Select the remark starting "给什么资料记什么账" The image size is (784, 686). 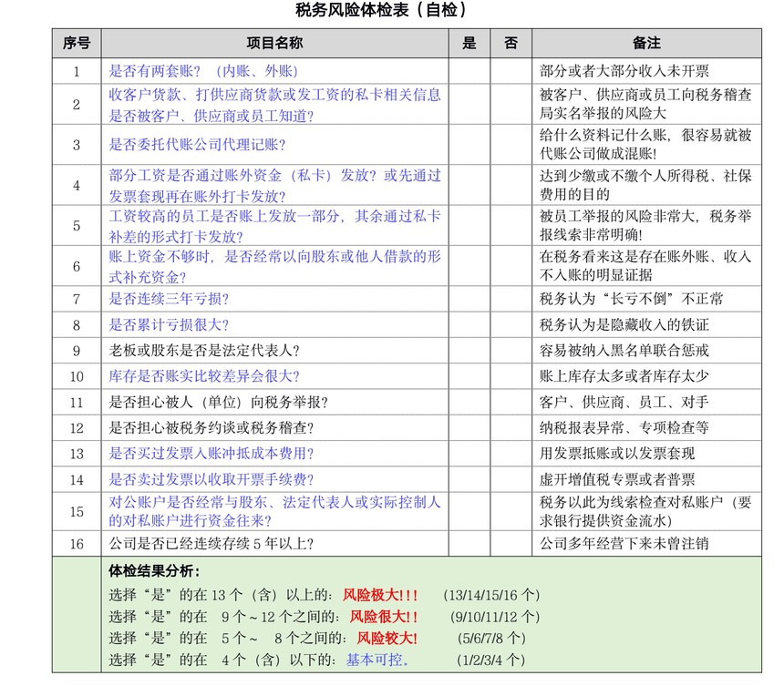pyautogui.click(x=645, y=144)
